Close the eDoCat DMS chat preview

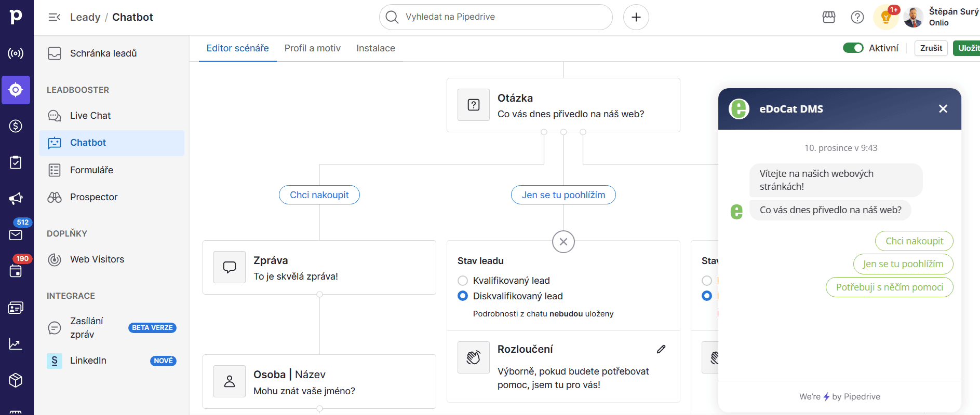click(x=943, y=109)
